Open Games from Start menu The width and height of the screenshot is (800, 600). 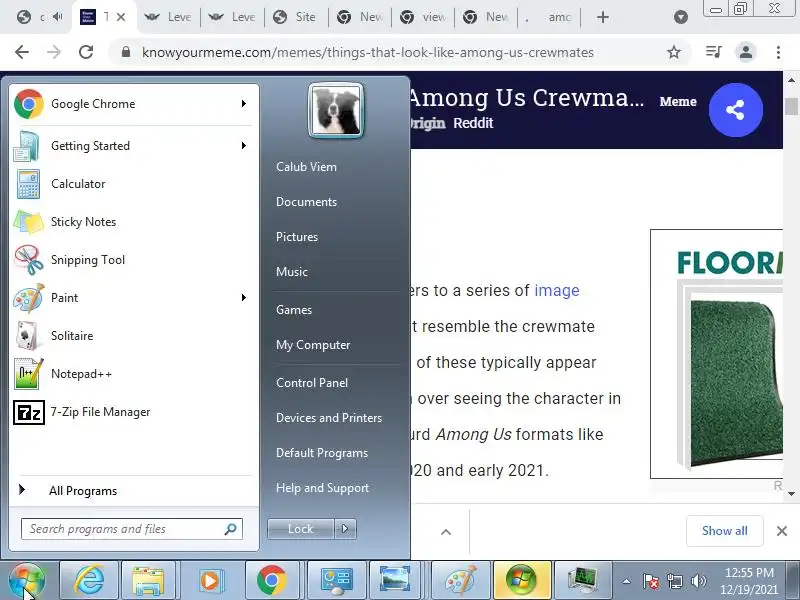click(293, 310)
